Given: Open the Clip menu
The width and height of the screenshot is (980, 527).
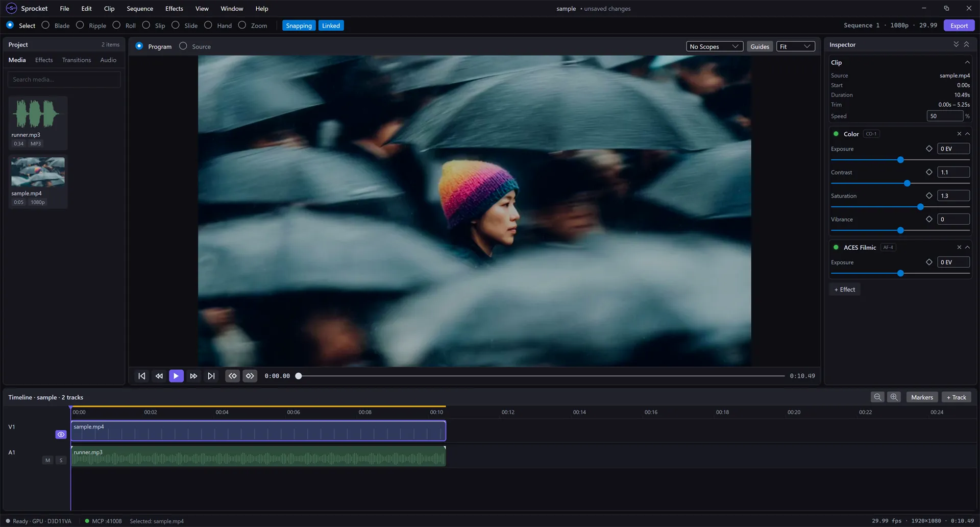Looking at the screenshot, I should [x=109, y=9].
